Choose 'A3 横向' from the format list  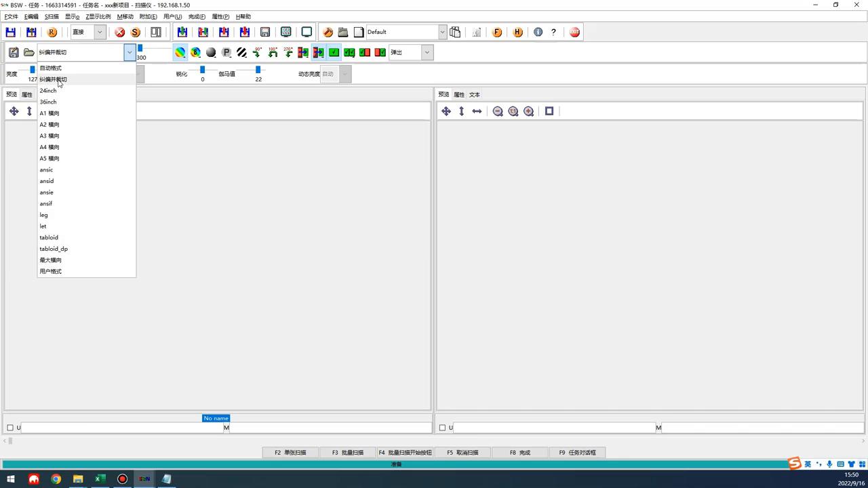(50, 136)
